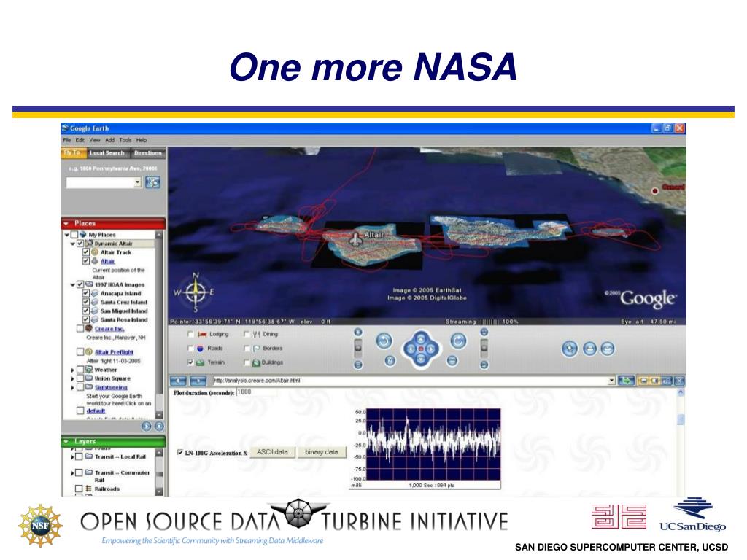Check the Creare Inc. place checkbox
747x560 pixels.
(80, 329)
